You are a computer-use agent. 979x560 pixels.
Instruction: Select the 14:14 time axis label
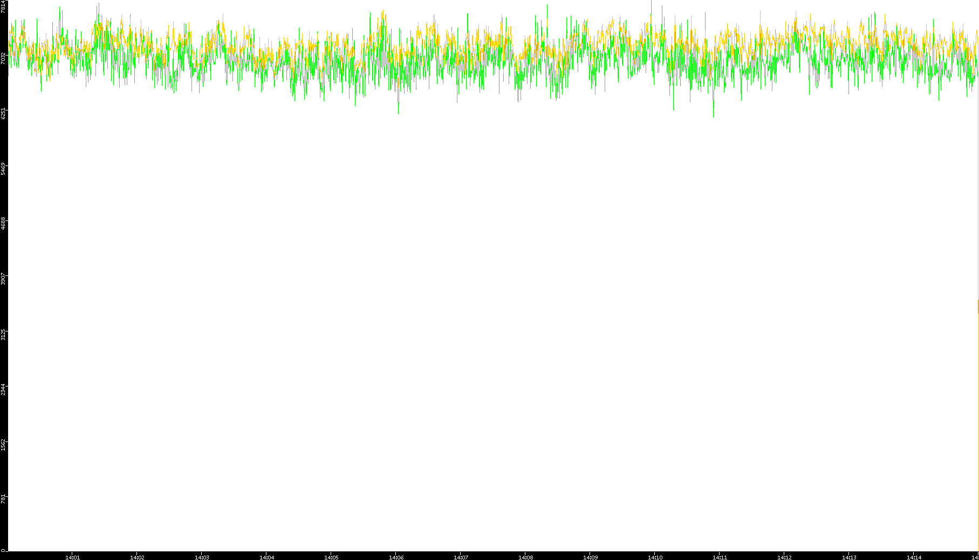914,557
